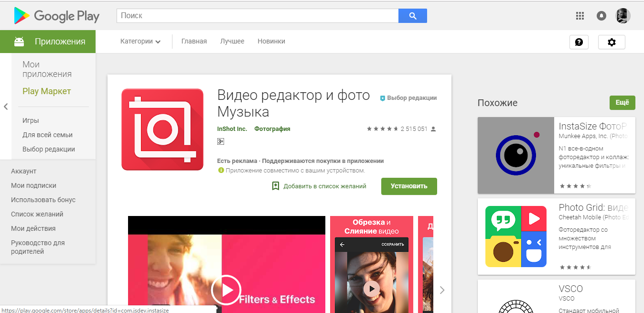The height and width of the screenshot is (313, 644).
Task: Open the Лучшее tab
Action: tap(232, 42)
